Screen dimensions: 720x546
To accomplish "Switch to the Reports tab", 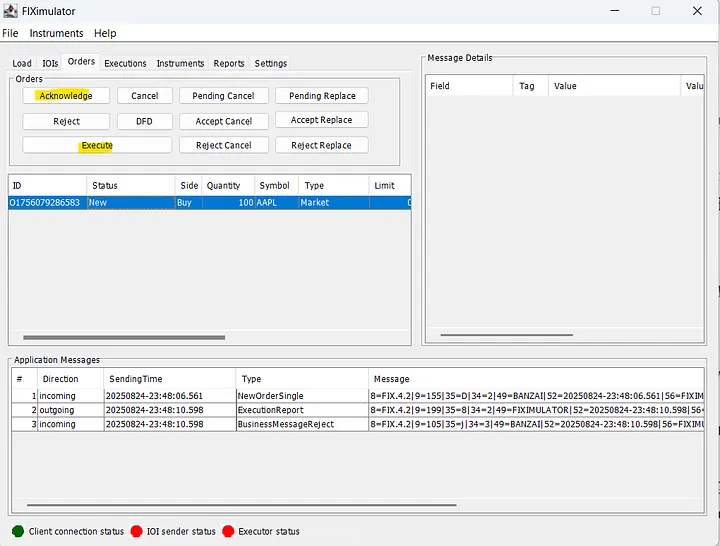I will pyautogui.click(x=229, y=63).
